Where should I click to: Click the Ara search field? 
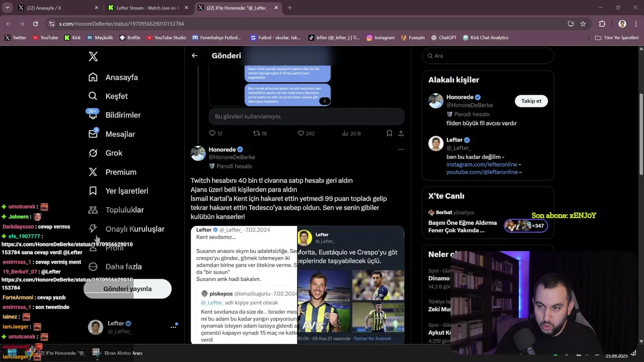(x=488, y=56)
